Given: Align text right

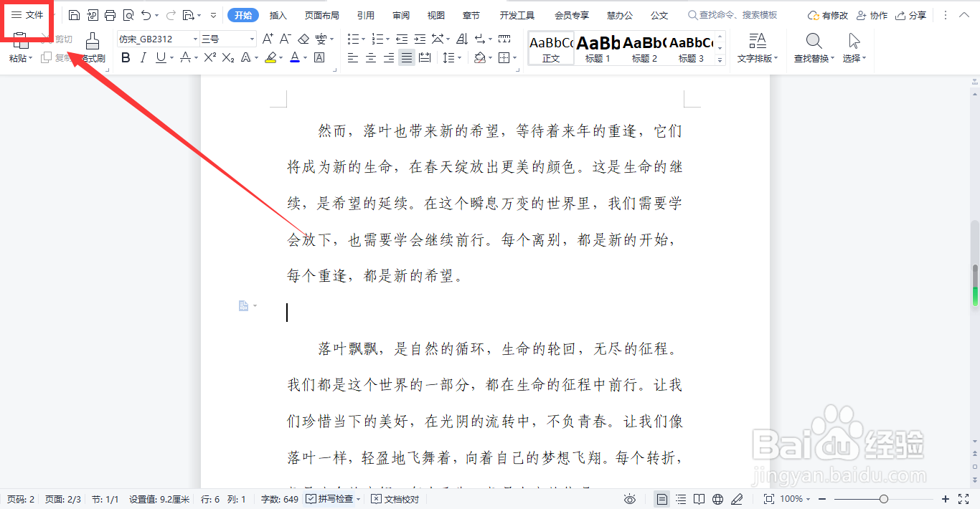Looking at the screenshot, I should pos(389,58).
